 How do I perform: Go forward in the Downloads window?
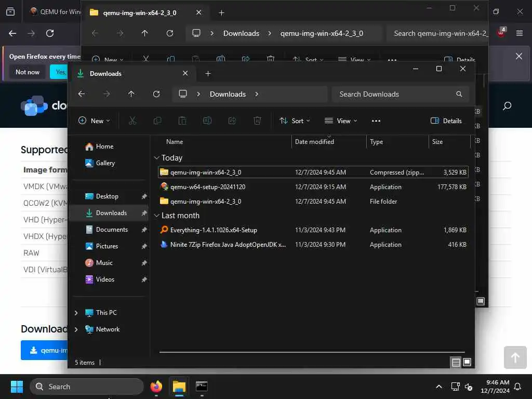click(x=107, y=94)
